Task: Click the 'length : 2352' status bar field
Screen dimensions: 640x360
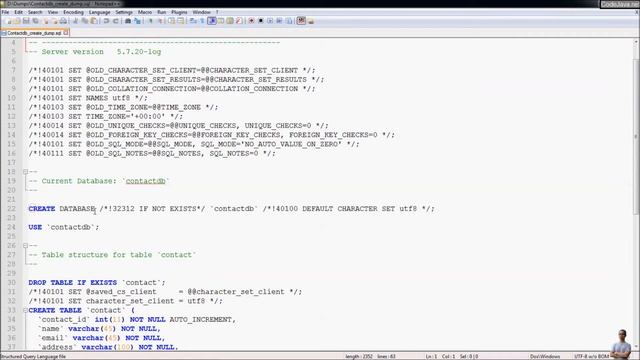Action: [x=359, y=356]
